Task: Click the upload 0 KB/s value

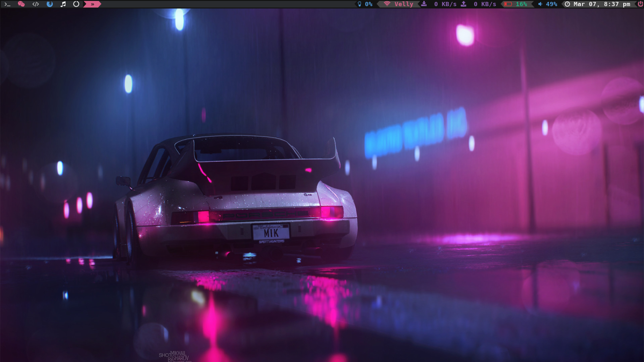Action: [485, 4]
